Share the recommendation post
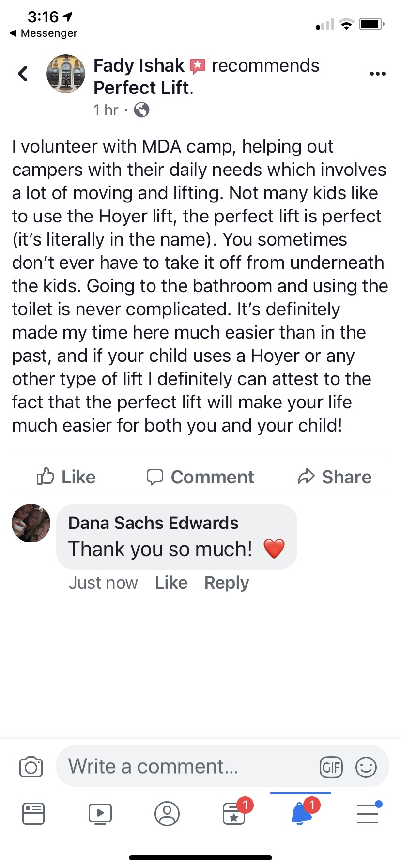The image size is (401, 868). 334,477
